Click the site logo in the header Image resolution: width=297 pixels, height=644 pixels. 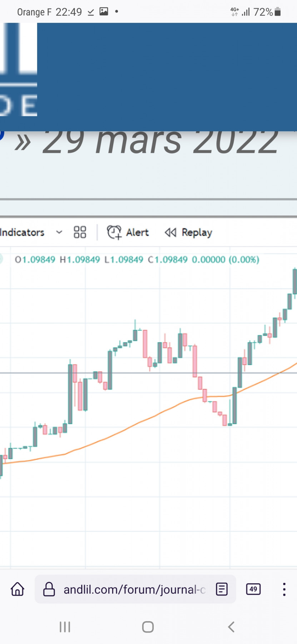pyautogui.click(x=19, y=70)
